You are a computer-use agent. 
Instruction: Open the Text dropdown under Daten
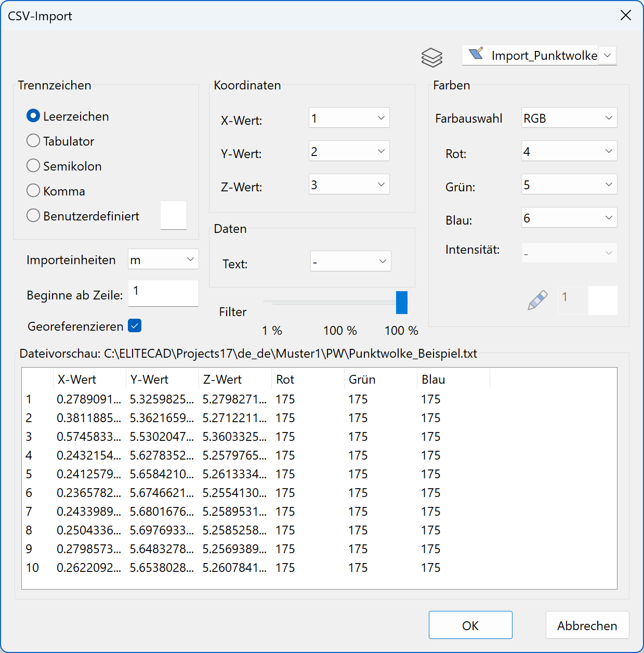(x=350, y=261)
